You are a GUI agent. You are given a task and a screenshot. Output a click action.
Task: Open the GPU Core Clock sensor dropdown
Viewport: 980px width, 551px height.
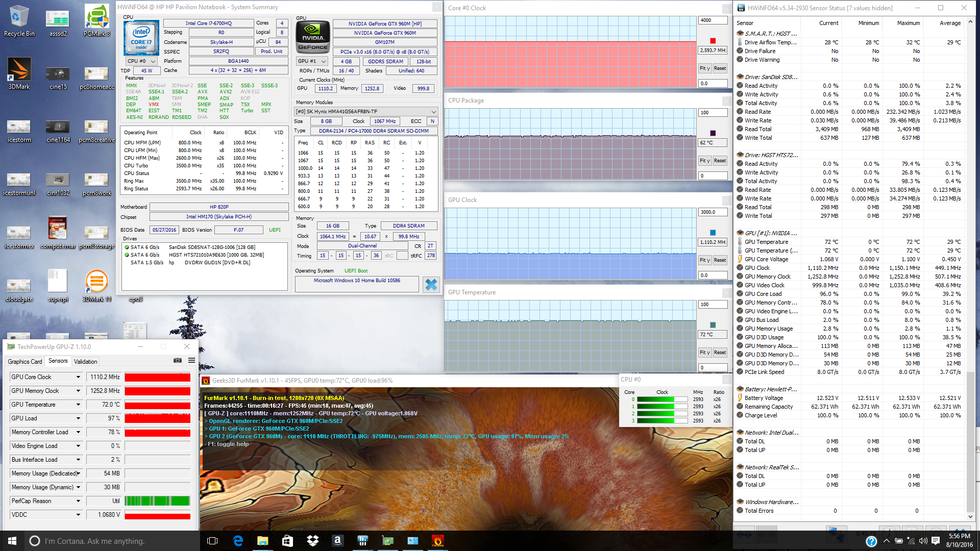pyautogui.click(x=78, y=377)
